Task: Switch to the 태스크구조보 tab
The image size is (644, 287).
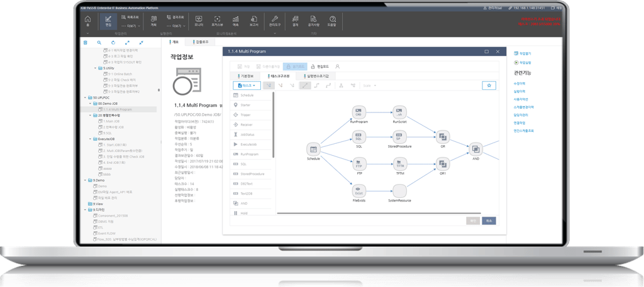Action: [277, 76]
